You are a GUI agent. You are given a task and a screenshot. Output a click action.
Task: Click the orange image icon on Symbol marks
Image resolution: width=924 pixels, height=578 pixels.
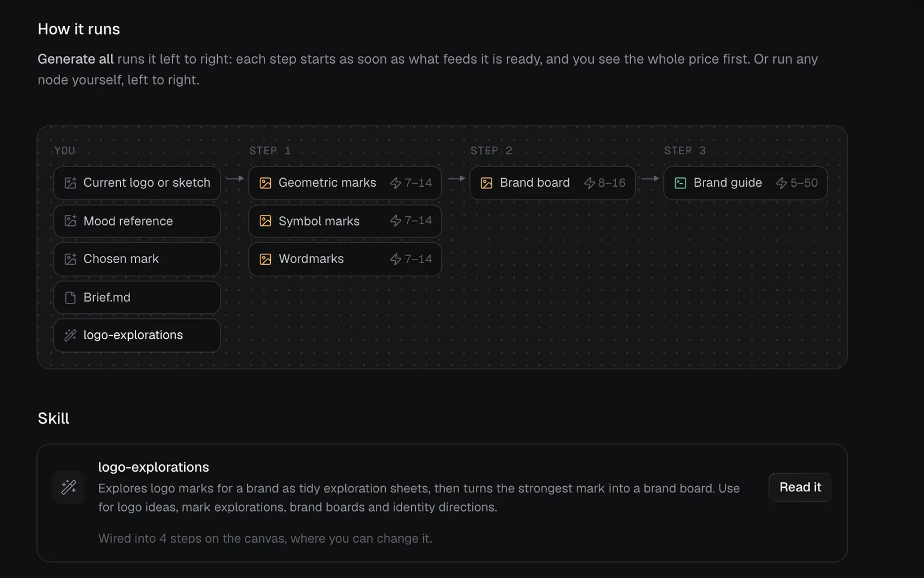pos(266,221)
